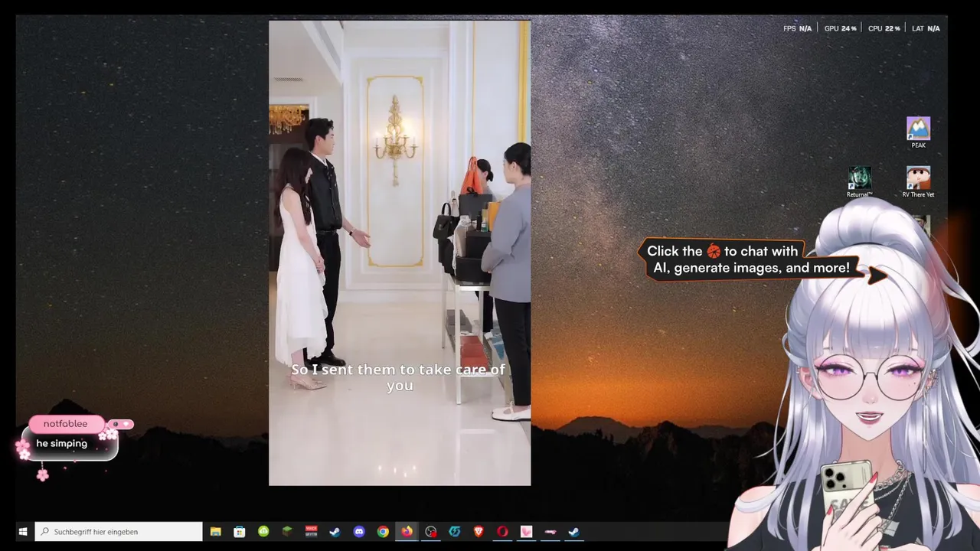Click the vertical video in the center
Viewport: 980px width, 551px height.
(400, 253)
